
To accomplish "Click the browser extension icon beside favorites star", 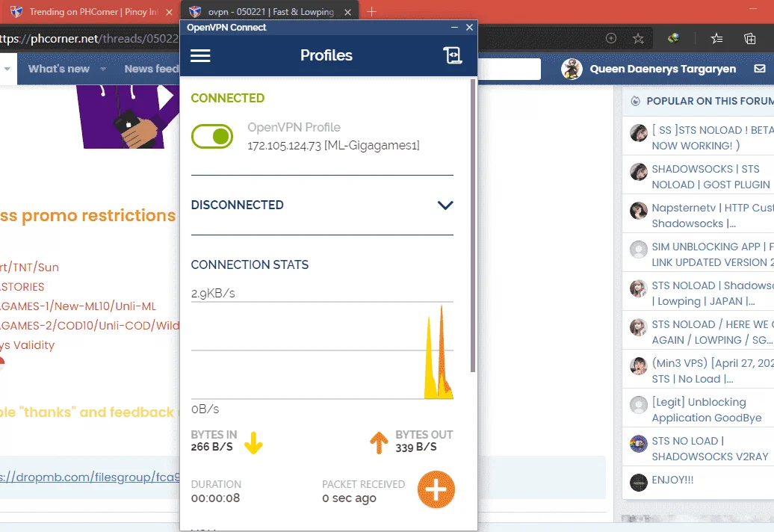I will [673, 38].
